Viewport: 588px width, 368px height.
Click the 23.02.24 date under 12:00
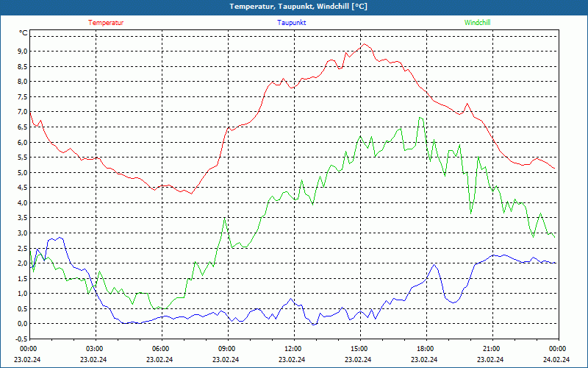[x=292, y=359]
